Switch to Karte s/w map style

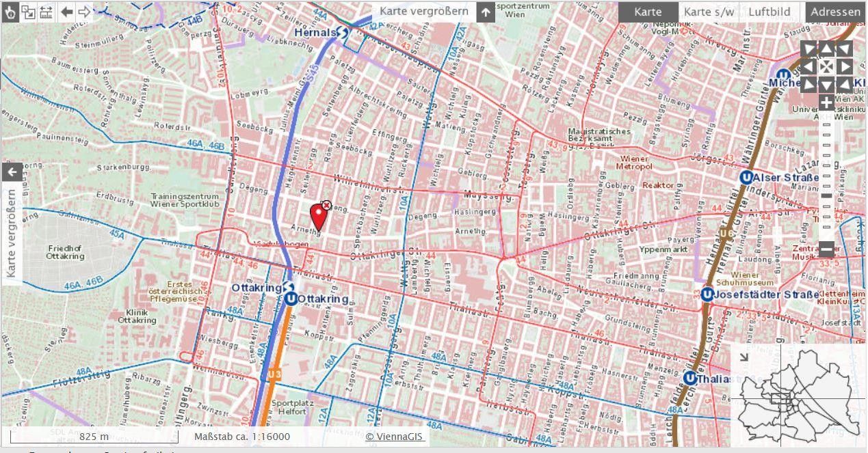pyautogui.click(x=709, y=12)
